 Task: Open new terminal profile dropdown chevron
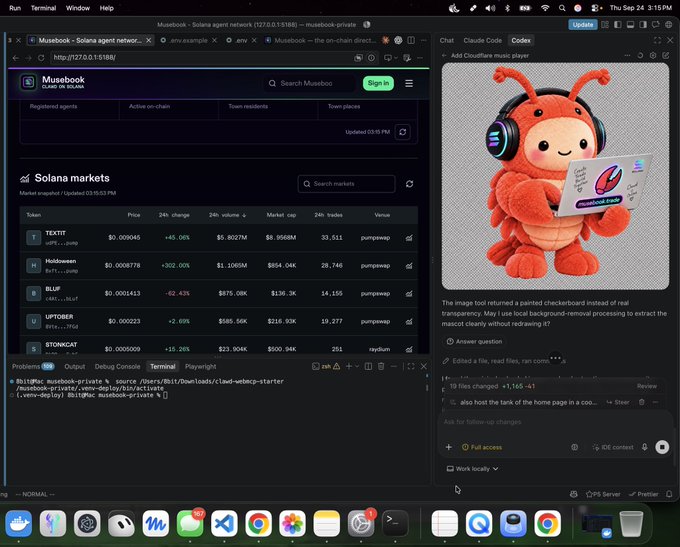(357, 367)
